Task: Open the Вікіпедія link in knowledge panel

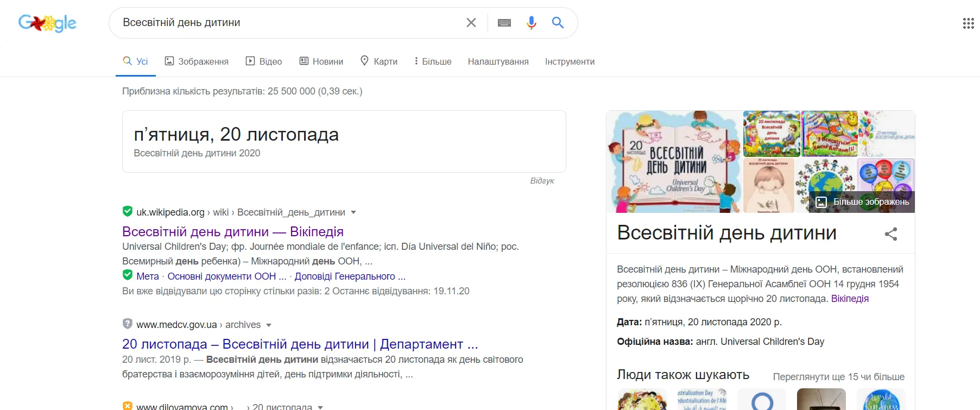Action: tap(850, 299)
